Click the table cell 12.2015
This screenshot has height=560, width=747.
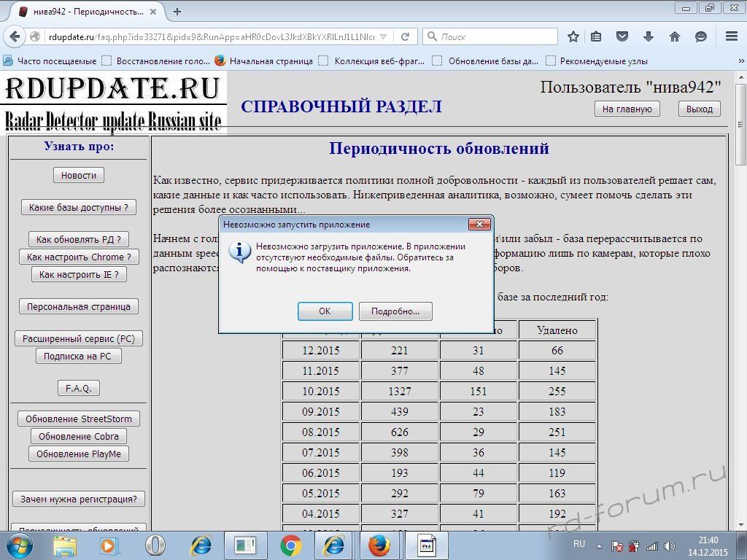click(321, 351)
